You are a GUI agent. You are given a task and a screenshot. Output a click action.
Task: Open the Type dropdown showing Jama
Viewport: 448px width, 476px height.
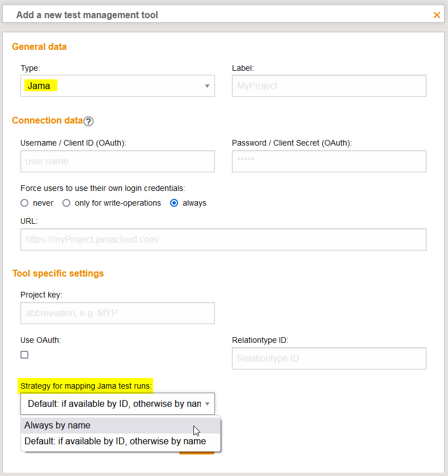[x=117, y=86]
